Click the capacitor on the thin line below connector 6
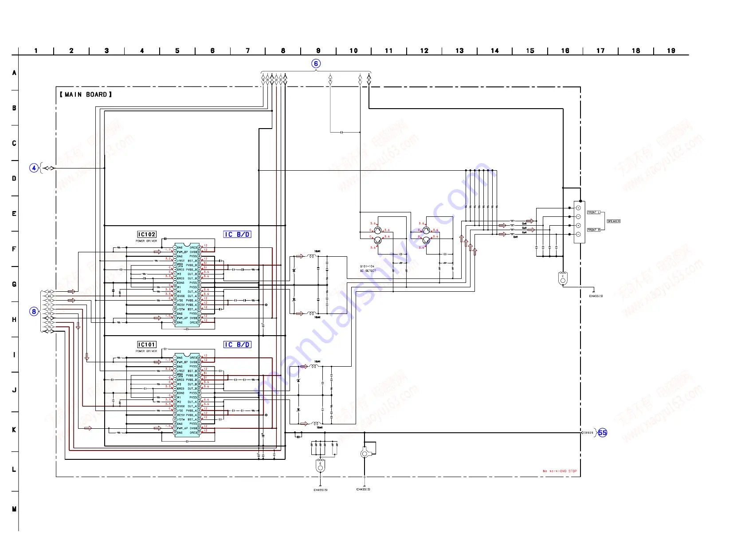 tap(341, 132)
